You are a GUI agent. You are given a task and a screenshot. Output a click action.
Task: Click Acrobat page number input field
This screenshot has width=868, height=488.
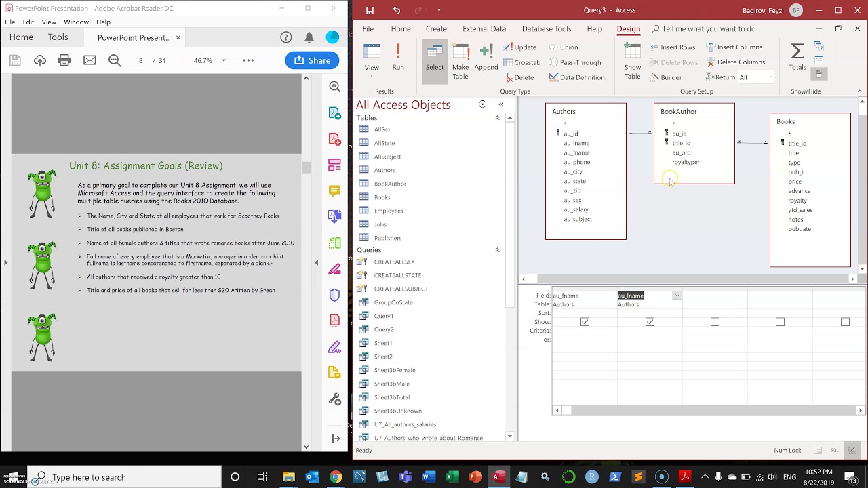point(141,60)
